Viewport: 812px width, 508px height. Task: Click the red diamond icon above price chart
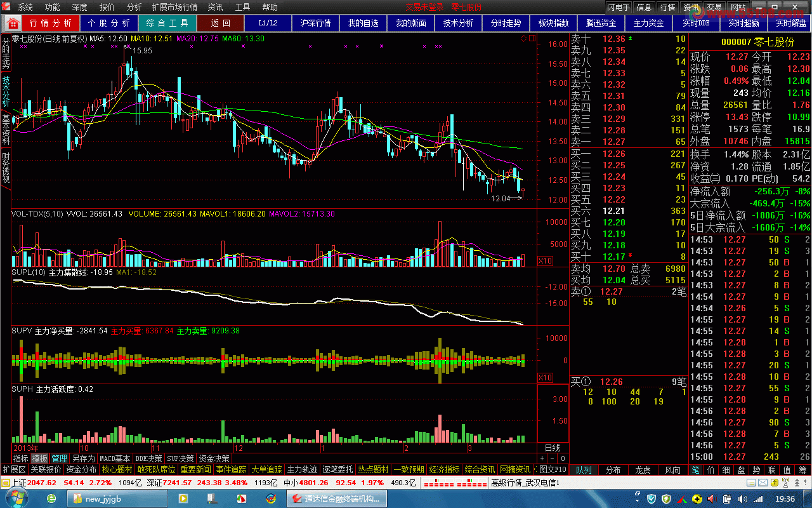523,38
